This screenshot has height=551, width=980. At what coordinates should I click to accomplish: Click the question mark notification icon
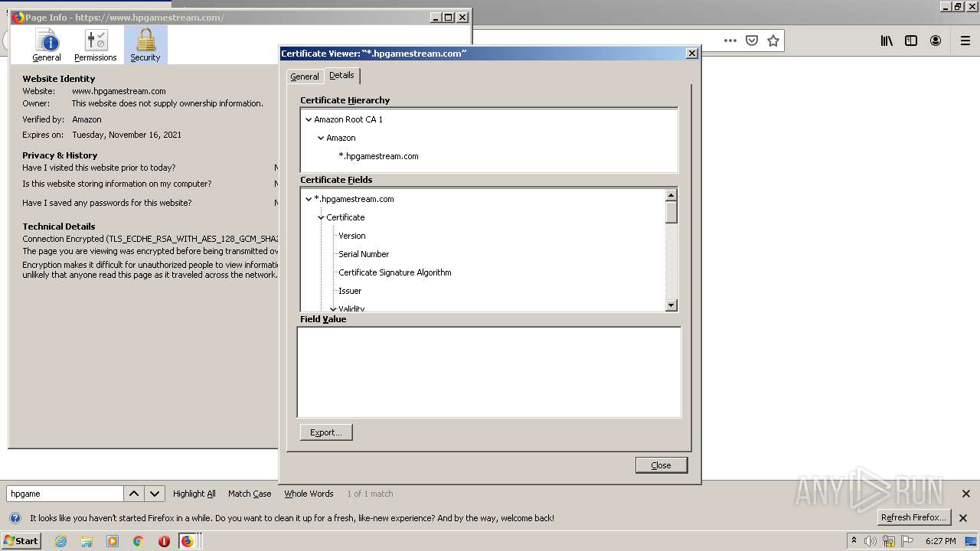coord(15,518)
